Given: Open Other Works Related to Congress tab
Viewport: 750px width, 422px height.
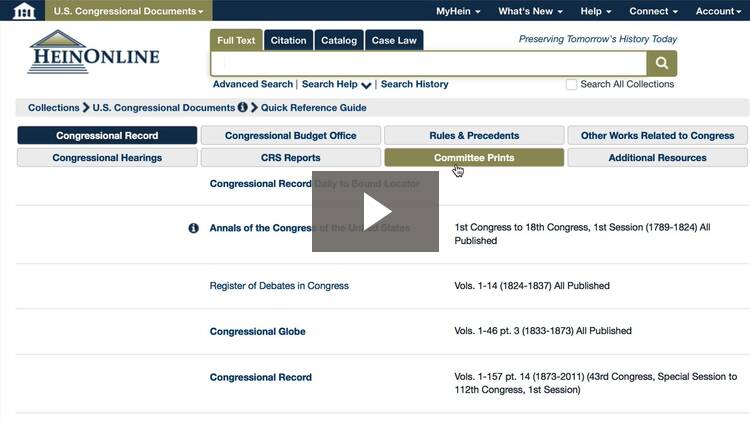Looking at the screenshot, I should [x=657, y=135].
